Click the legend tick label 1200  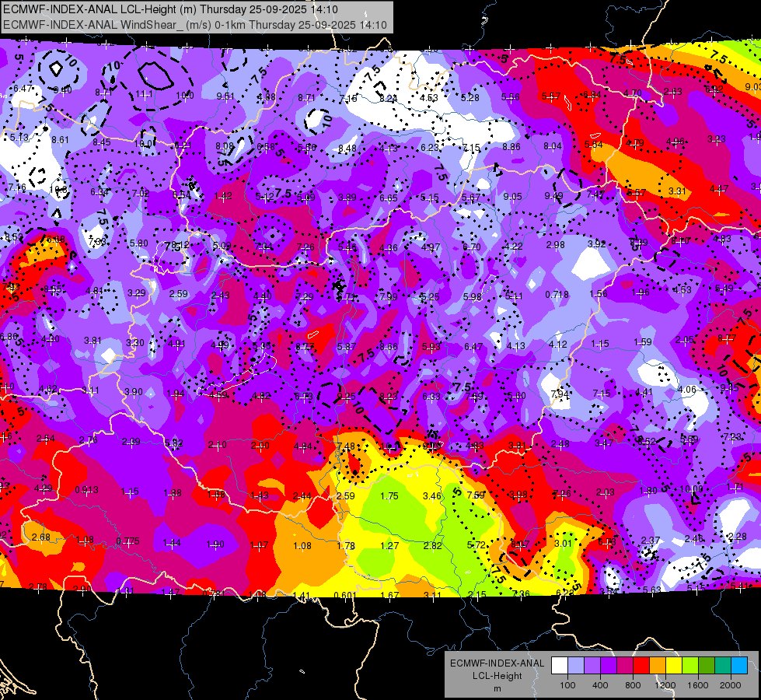pos(665,685)
